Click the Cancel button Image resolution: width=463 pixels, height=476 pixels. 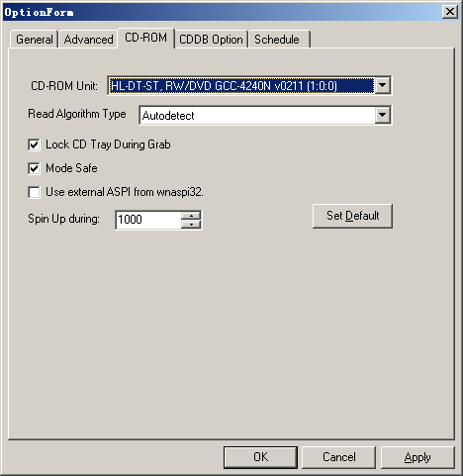click(339, 457)
